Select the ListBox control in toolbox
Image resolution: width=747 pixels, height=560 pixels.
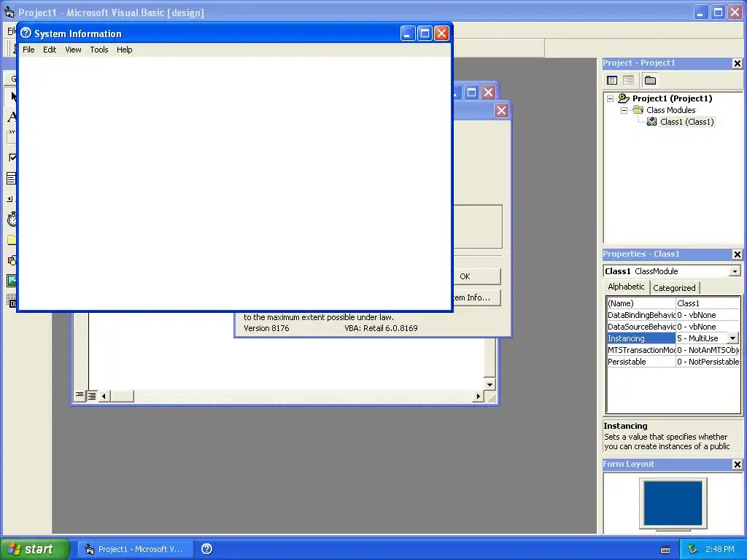coord(12,179)
